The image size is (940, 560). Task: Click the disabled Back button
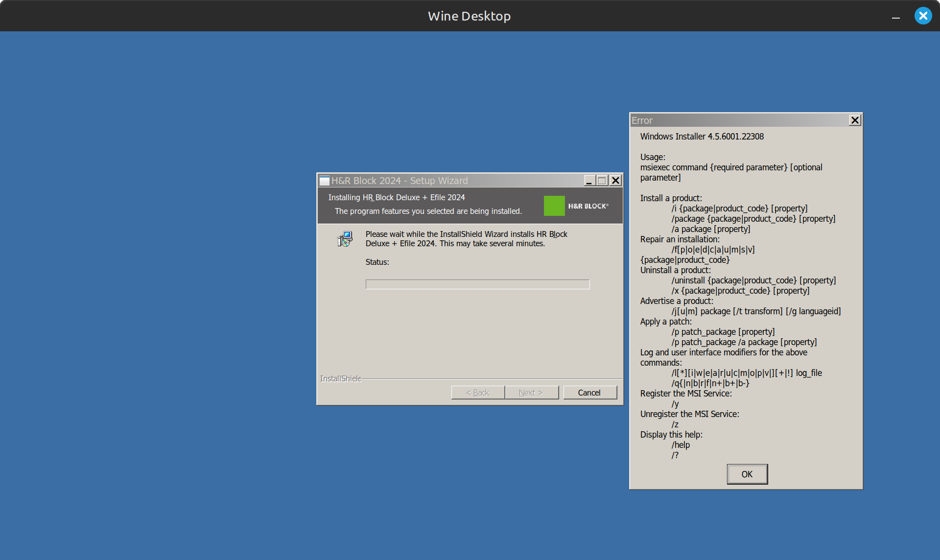point(478,393)
